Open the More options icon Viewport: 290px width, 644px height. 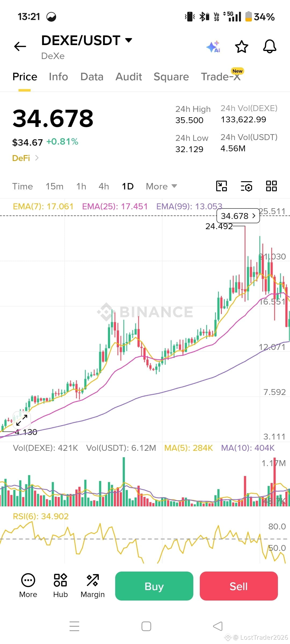click(x=28, y=586)
